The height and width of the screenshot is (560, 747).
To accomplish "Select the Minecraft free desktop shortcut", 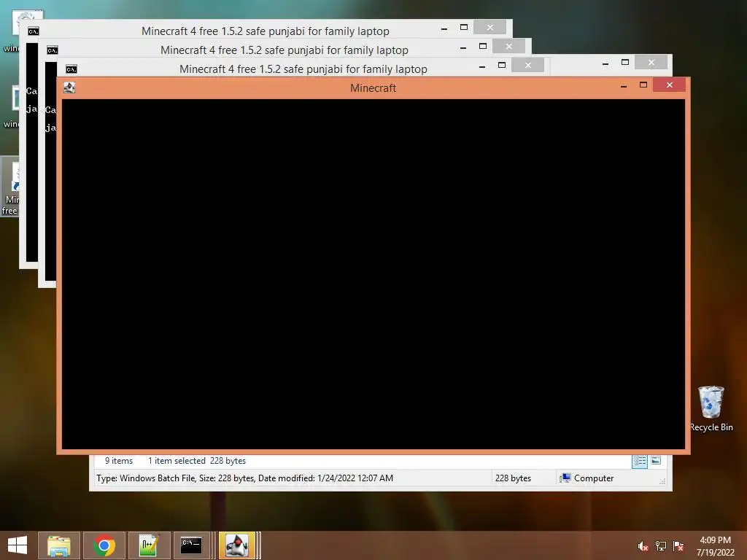I will pos(9,187).
